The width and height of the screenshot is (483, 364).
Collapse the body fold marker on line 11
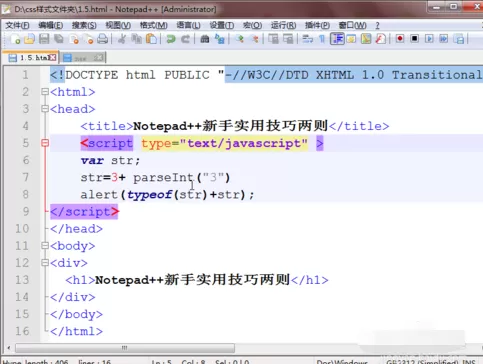[x=45, y=246]
